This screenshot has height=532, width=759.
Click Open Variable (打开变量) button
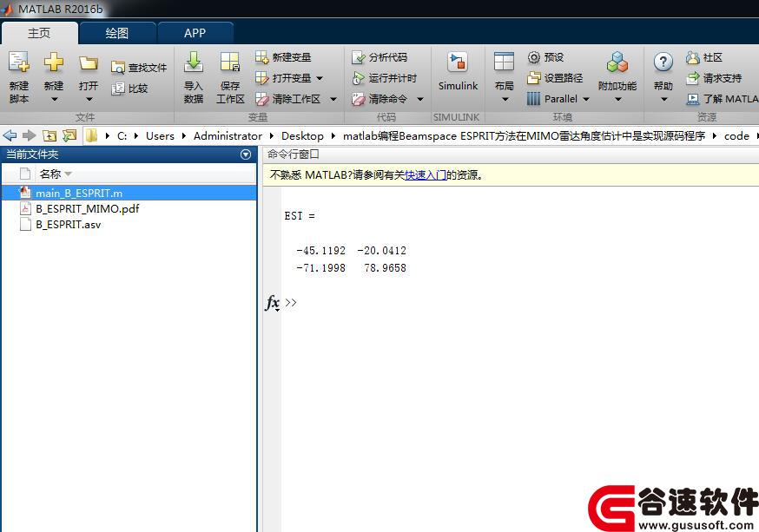283,78
